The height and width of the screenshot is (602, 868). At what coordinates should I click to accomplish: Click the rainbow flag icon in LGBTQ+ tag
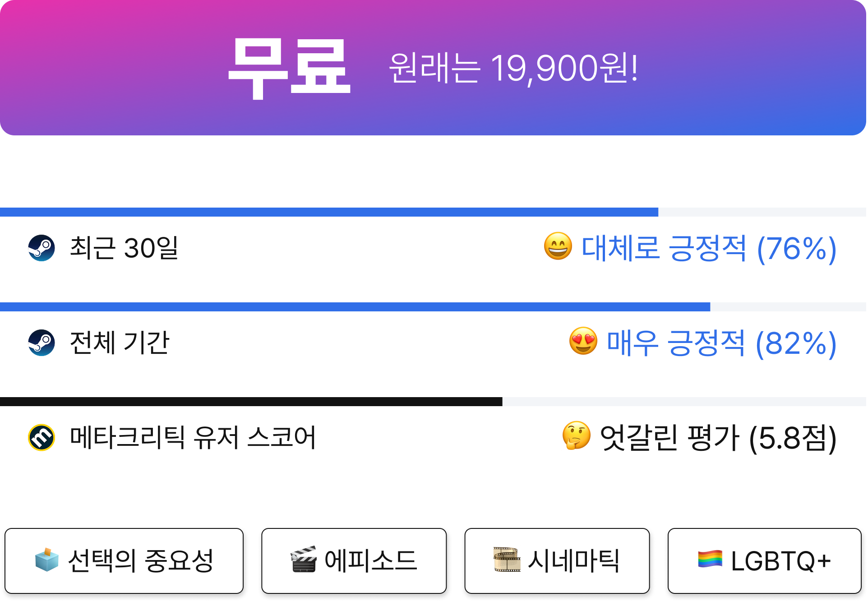pos(710,560)
